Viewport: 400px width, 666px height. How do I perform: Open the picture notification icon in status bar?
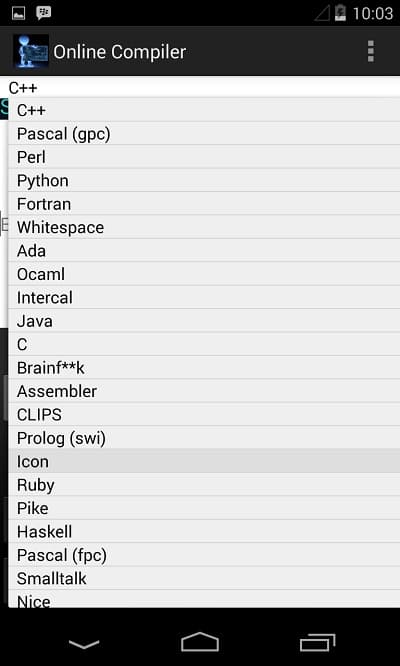(x=18, y=14)
